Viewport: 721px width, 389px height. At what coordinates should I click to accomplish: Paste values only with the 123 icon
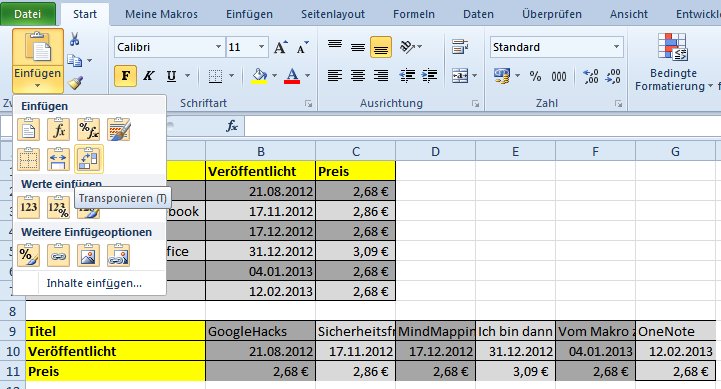coord(29,207)
